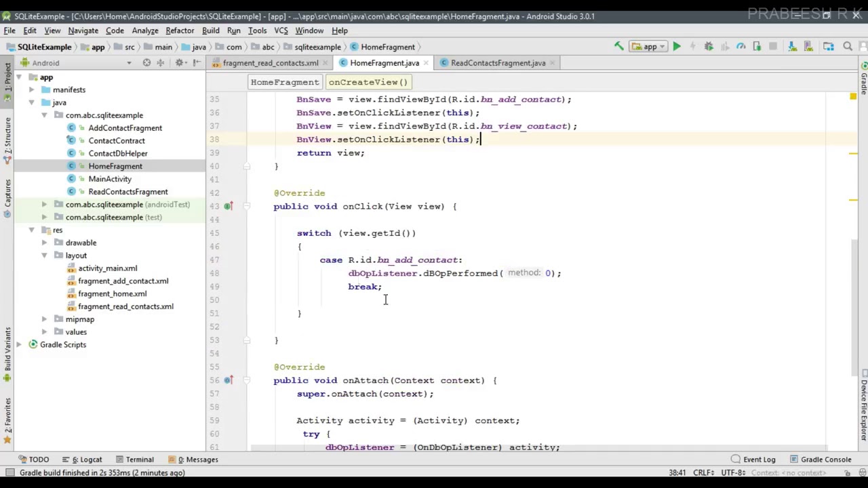Click the top yellow warning marker on the error stripe

pyautogui.click(x=853, y=98)
